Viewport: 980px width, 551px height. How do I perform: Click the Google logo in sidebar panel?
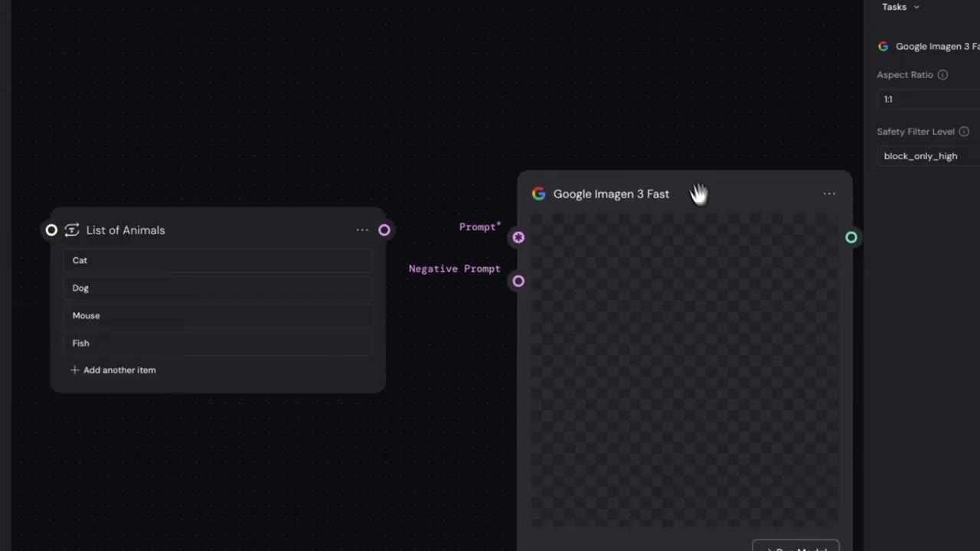[x=883, y=46]
